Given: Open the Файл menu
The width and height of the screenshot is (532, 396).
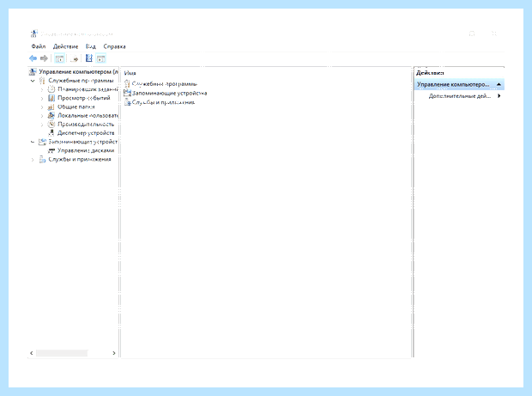Looking at the screenshot, I should coord(39,46).
